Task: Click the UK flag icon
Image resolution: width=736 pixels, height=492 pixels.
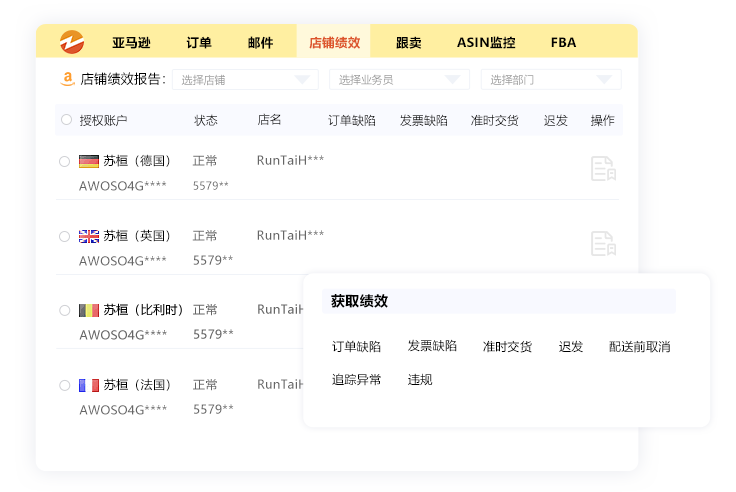Action: coord(89,236)
